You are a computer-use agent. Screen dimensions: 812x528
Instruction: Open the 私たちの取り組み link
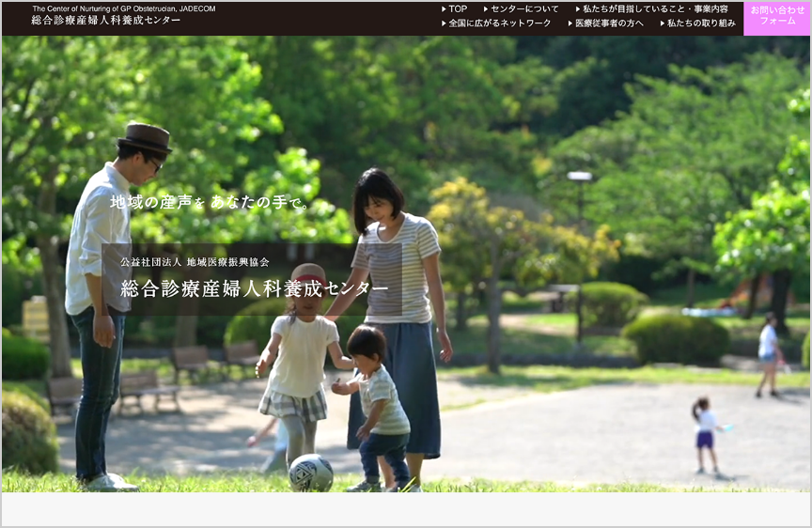pyautogui.click(x=701, y=23)
